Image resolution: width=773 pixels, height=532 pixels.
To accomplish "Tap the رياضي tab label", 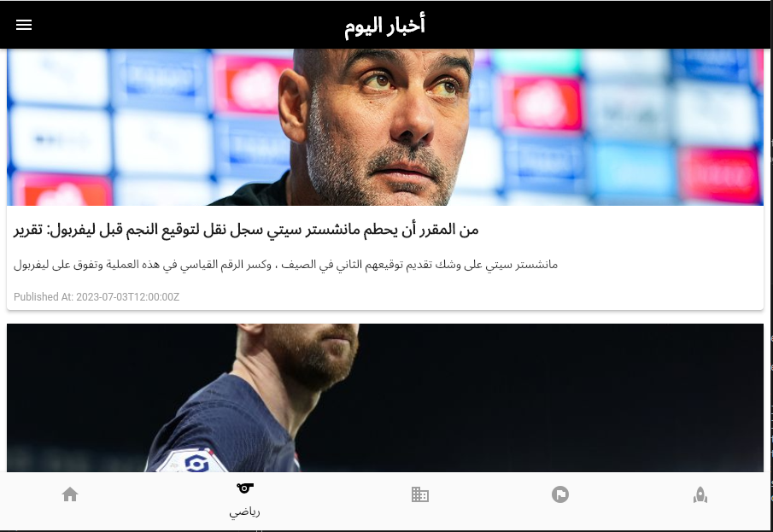I will [244, 512].
